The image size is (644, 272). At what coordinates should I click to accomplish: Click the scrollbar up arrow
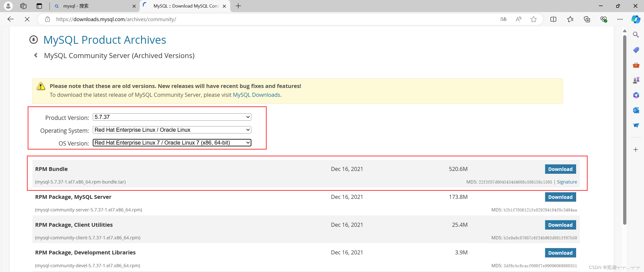pyautogui.click(x=625, y=31)
